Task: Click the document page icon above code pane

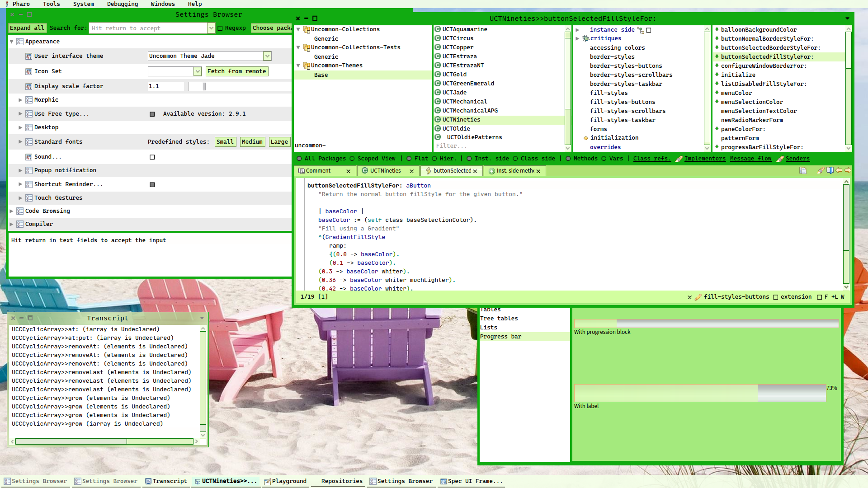Action: pos(803,170)
